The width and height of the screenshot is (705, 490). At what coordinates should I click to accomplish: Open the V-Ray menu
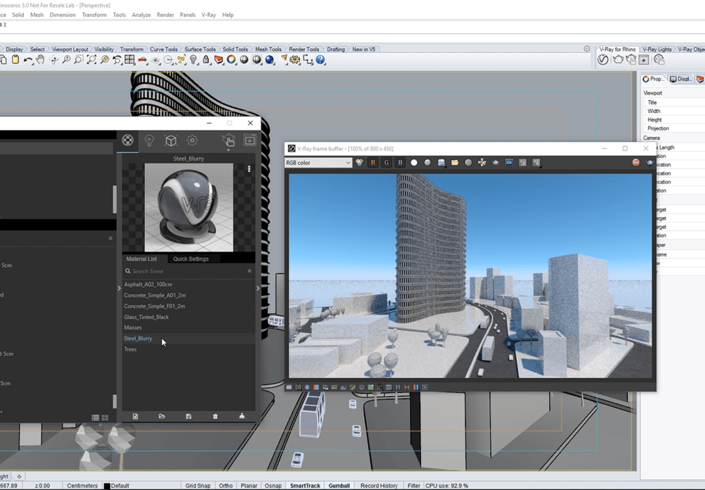(209, 15)
